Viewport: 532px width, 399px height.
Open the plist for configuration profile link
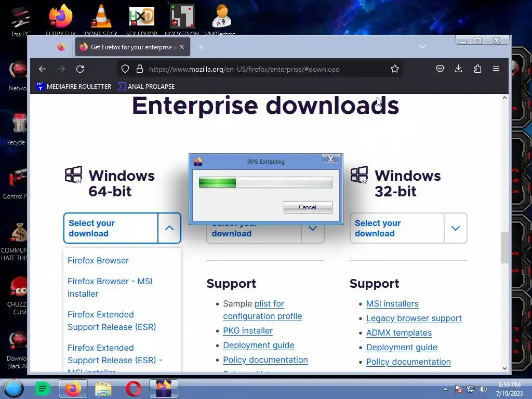tap(262, 310)
